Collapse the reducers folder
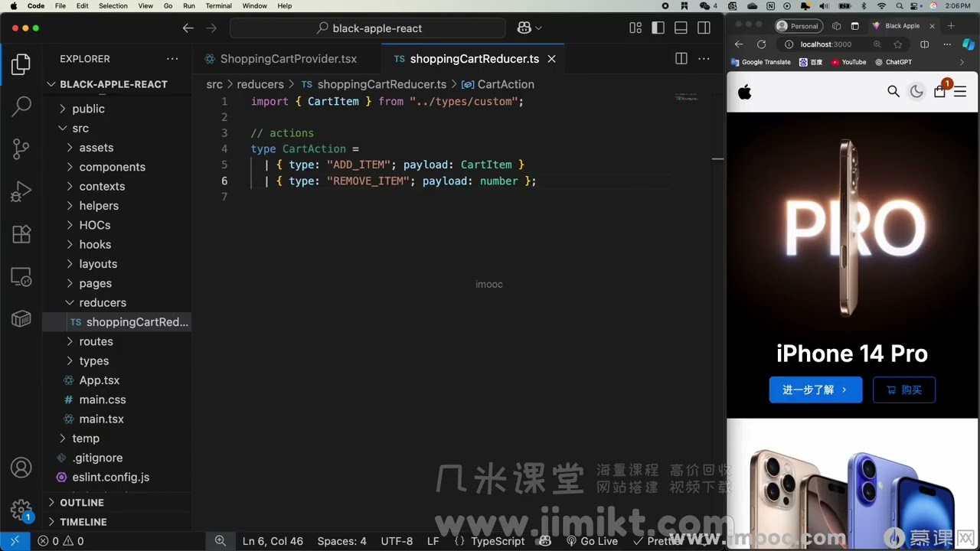 (103, 302)
